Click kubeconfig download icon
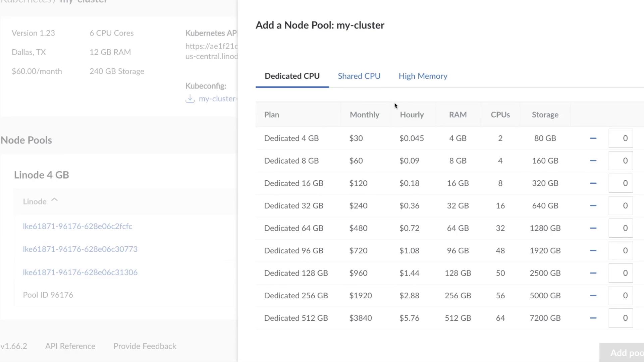 coord(190,99)
